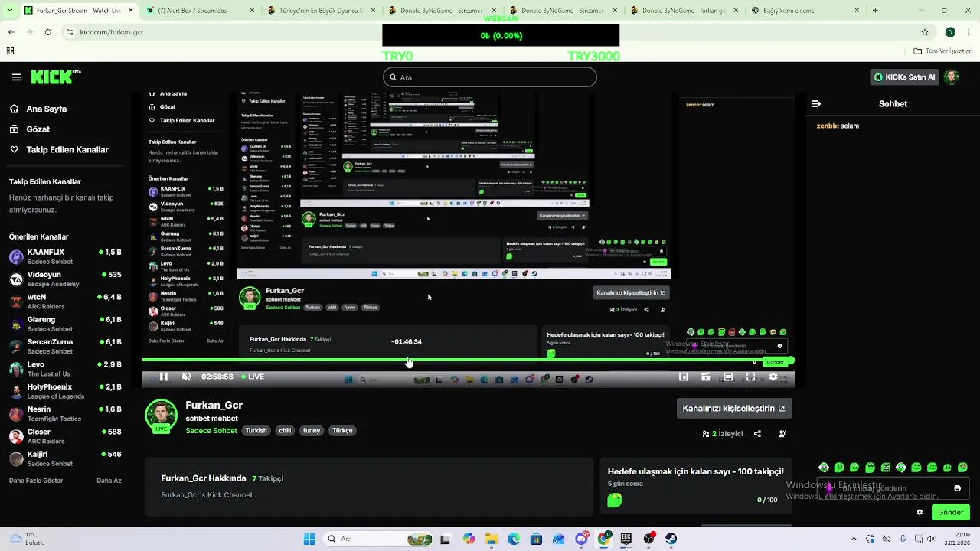The height and width of the screenshot is (551, 980).
Task: Enter fullscreen mode in player
Action: 750,377
